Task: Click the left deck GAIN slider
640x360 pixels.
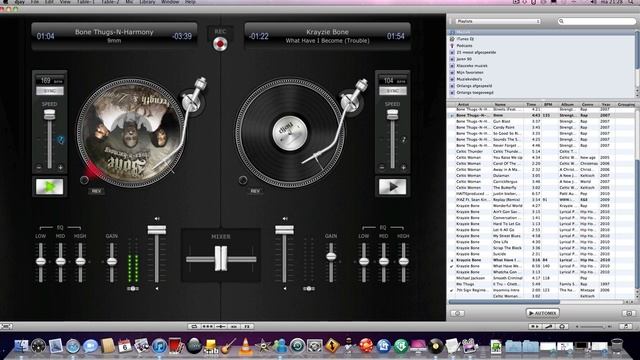Action: click(111, 261)
